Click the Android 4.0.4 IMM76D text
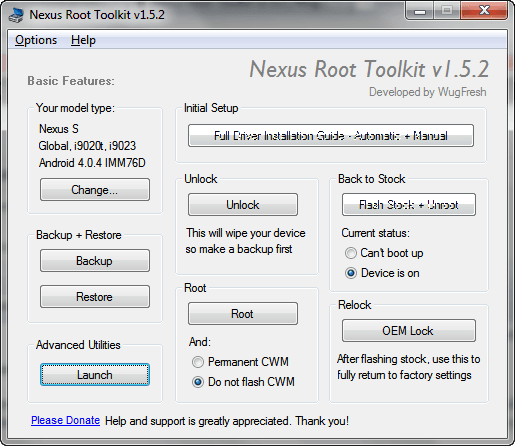This screenshot has height=446, width=515. click(92, 163)
